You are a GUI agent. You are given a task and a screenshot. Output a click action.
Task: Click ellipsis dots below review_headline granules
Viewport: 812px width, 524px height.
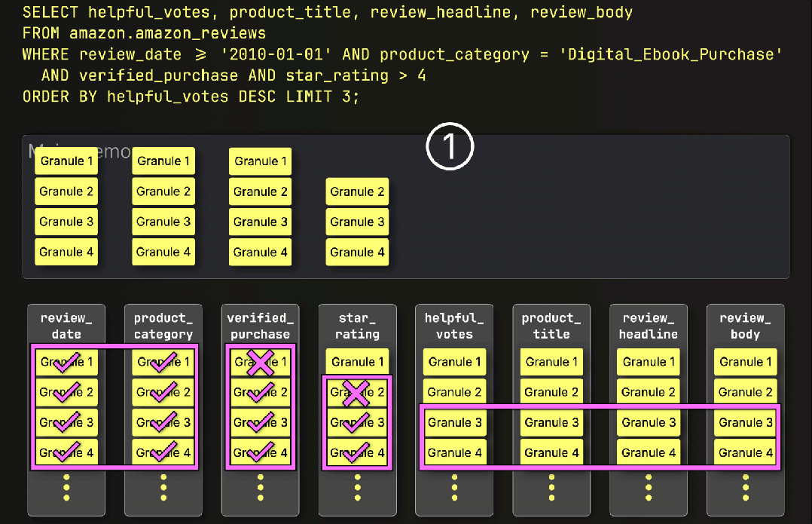[x=649, y=487]
